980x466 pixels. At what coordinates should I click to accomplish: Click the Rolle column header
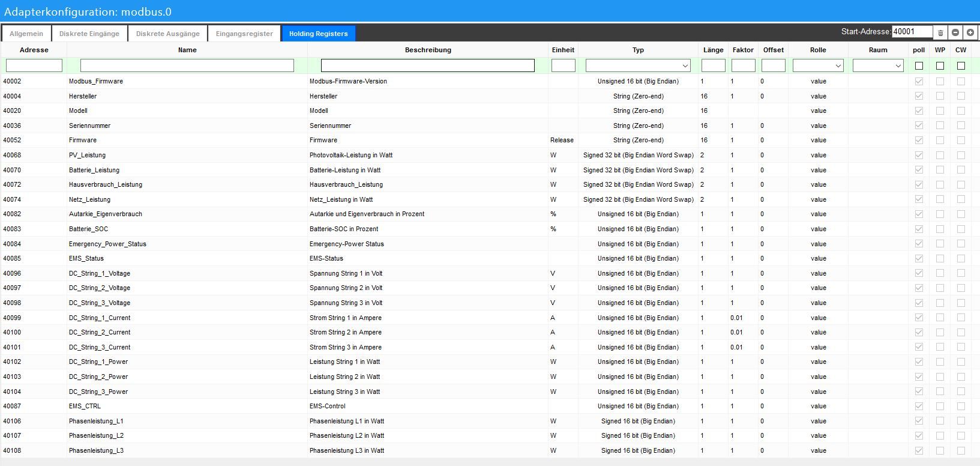[818, 50]
